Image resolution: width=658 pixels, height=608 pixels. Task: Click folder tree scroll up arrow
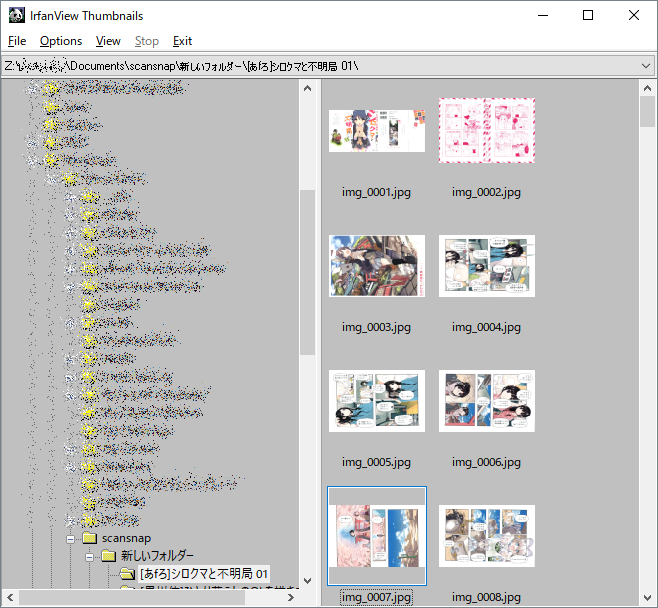(x=308, y=89)
